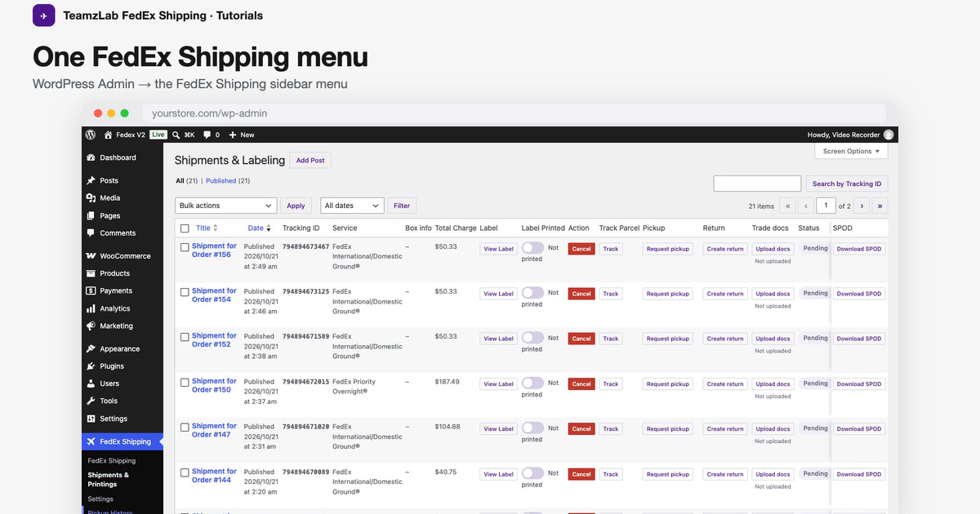Click the TeamzLab purple logo icon

pos(44,16)
